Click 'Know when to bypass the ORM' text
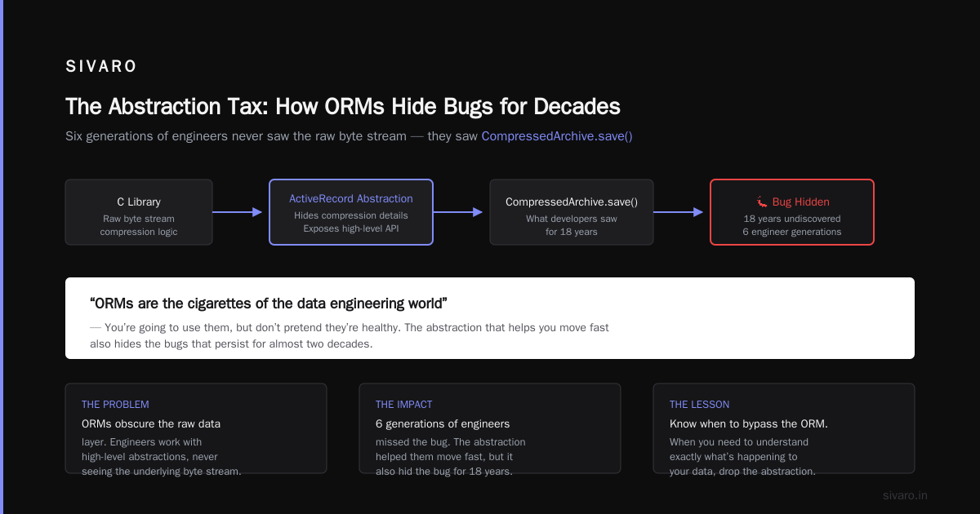Image resolution: width=980 pixels, height=514 pixels. tap(749, 423)
